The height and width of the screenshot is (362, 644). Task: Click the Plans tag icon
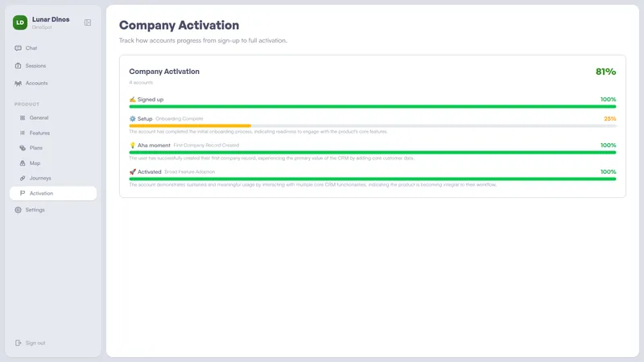point(23,148)
